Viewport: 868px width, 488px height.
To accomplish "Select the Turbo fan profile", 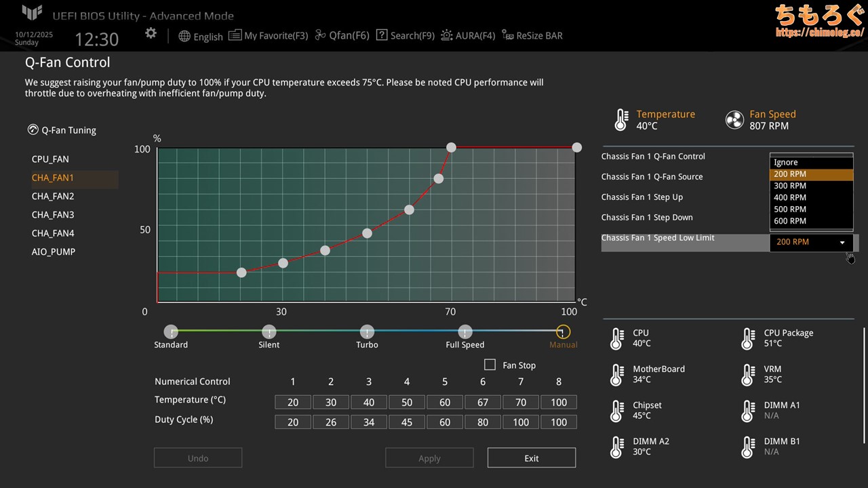I will tap(367, 332).
